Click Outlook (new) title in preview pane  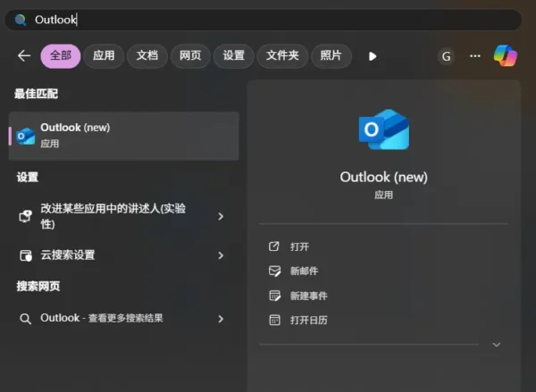383,177
